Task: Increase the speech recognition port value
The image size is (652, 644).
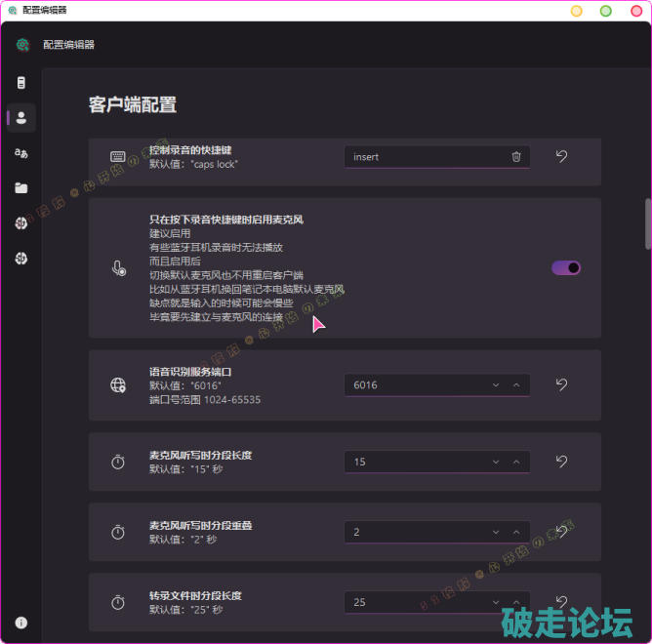Action: tap(516, 385)
